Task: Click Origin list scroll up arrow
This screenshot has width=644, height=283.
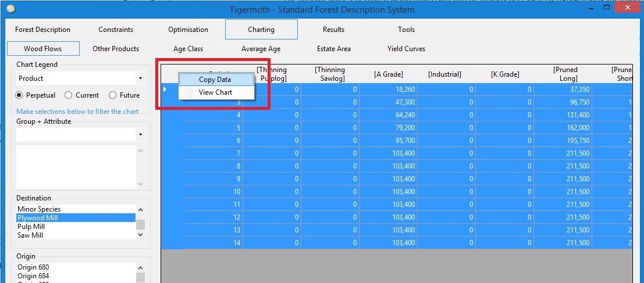Action: coord(140,267)
